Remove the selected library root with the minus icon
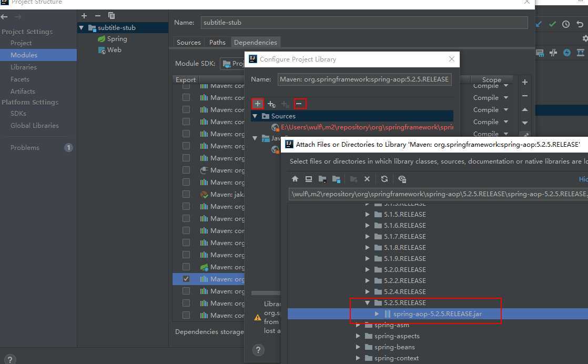The image size is (588, 364). click(299, 104)
